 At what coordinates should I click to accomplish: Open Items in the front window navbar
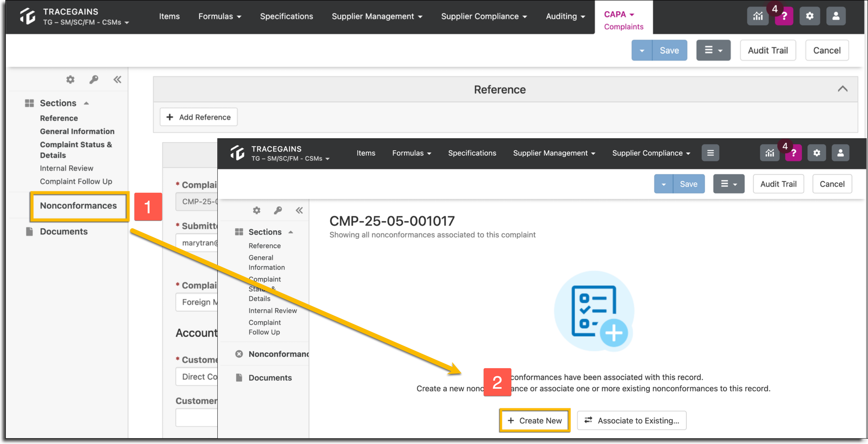pyautogui.click(x=366, y=153)
